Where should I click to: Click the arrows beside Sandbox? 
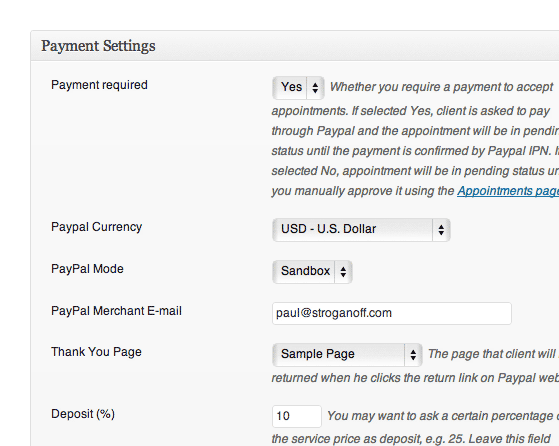click(x=343, y=272)
